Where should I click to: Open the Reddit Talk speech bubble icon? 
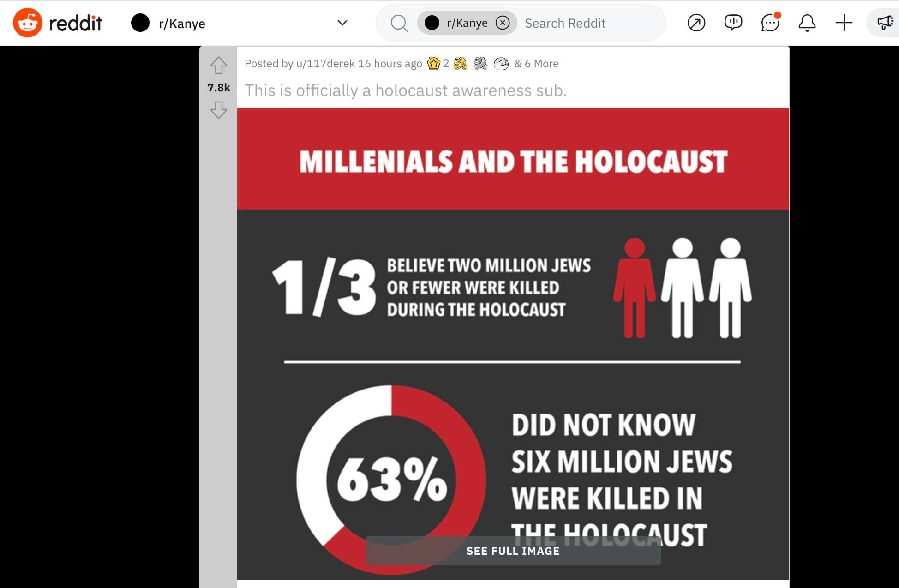point(733,23)
